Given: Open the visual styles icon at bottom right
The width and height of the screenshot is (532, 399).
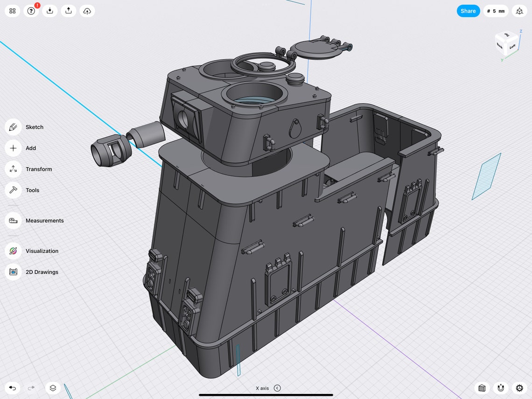Looking at the screenshot, I should coord(481,388).
